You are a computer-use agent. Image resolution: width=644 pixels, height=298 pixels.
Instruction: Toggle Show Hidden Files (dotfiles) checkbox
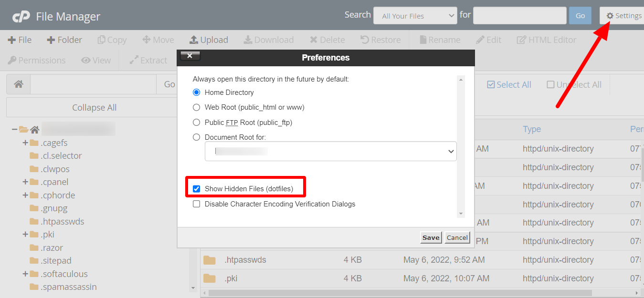tap(196, 189)
